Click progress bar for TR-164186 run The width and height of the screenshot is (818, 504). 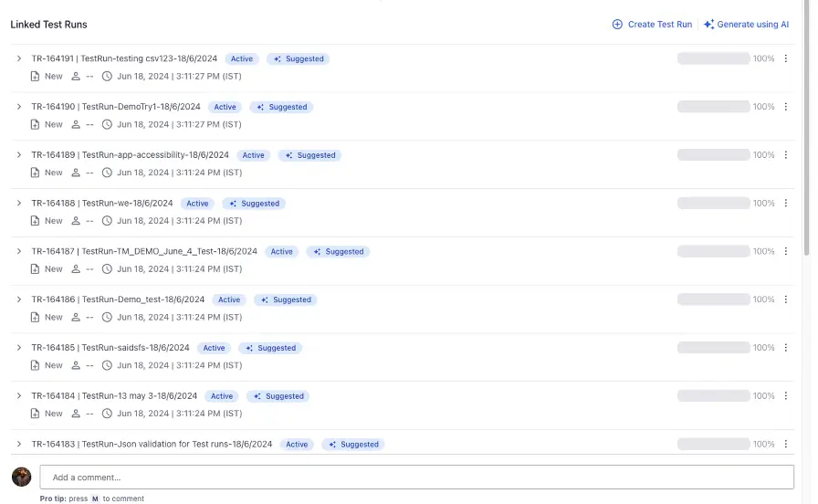click(x=713, y=299)
